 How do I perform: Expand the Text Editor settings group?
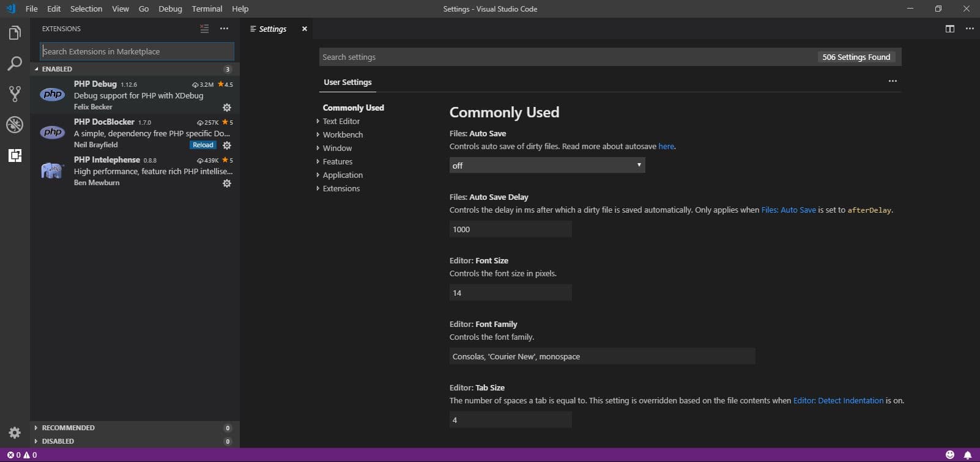tap(341, 121)
